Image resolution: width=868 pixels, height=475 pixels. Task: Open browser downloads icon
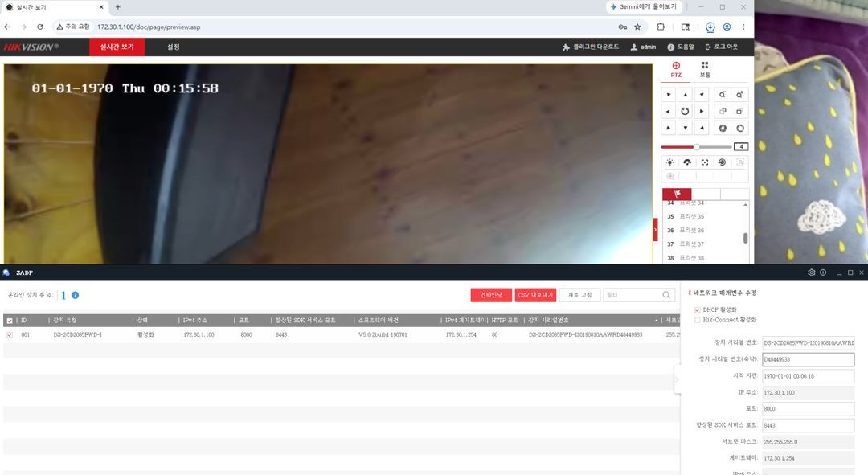pyautogui.click(x=710, y=27)
